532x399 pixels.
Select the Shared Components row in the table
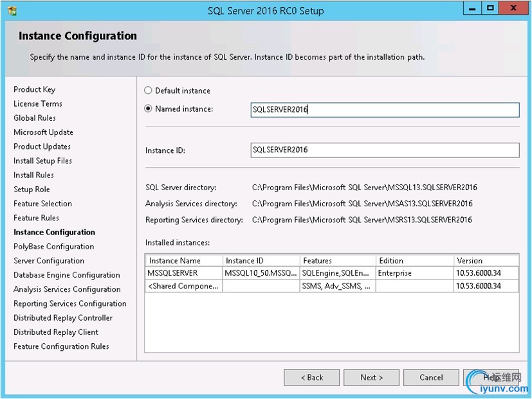point(183,286)
